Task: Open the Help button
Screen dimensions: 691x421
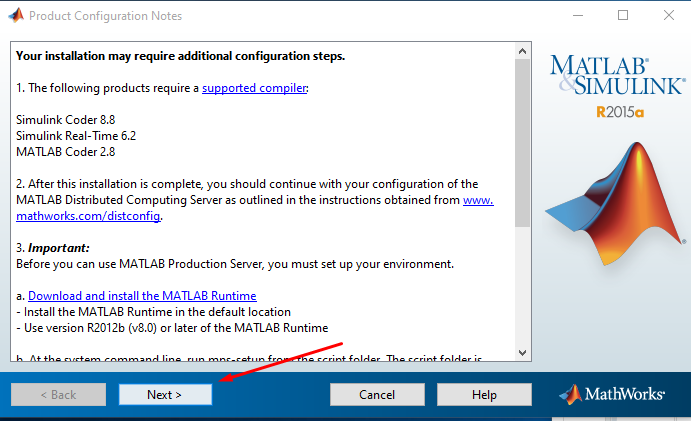Action: (x=484, y=394)
